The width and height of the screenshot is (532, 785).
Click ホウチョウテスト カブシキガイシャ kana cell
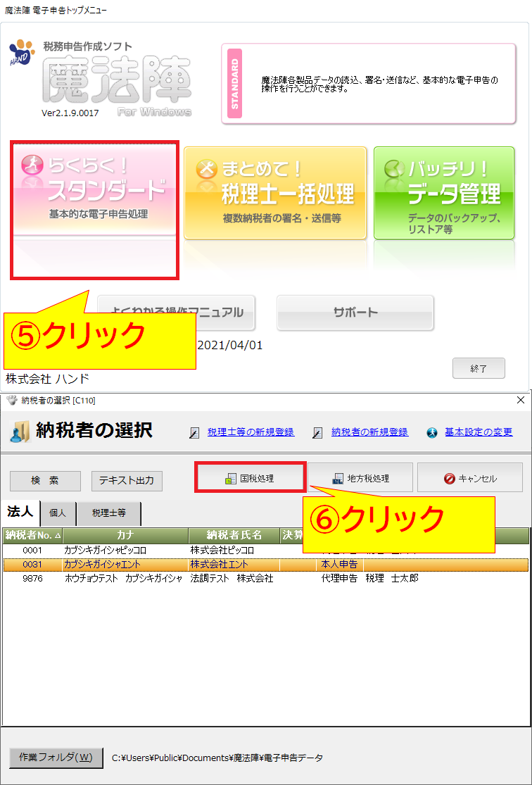point(126,579)
